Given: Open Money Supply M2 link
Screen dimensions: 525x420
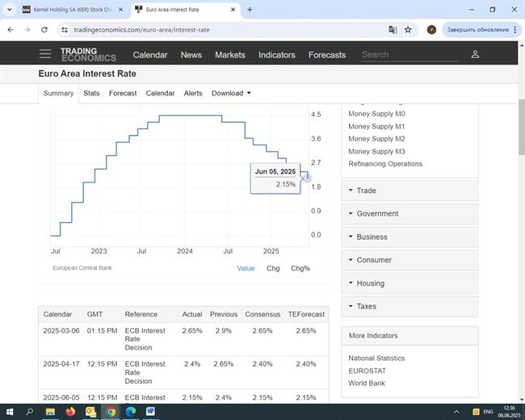Looking at the screenshot, I should point(376,139).
